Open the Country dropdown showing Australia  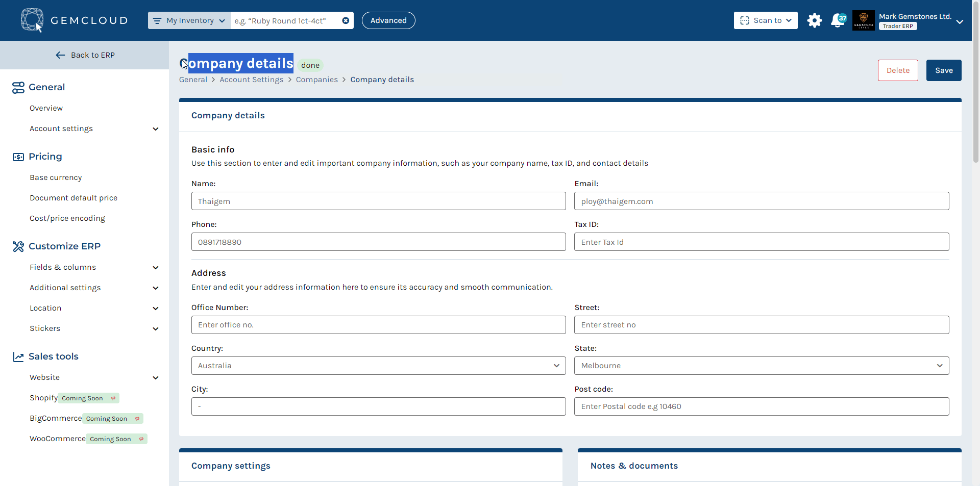click(378, 366)
